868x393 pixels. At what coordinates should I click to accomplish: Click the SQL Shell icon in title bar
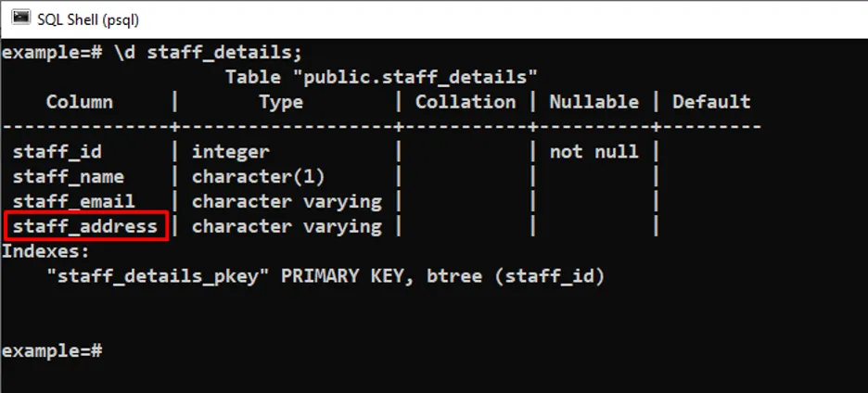click(20, 18)
